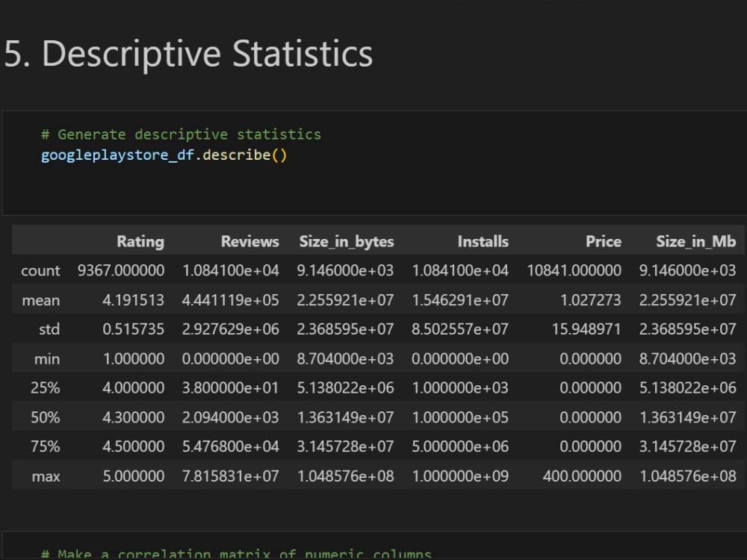Click the 'count' row label
747x560 pixels.
[x=40, y=271]
